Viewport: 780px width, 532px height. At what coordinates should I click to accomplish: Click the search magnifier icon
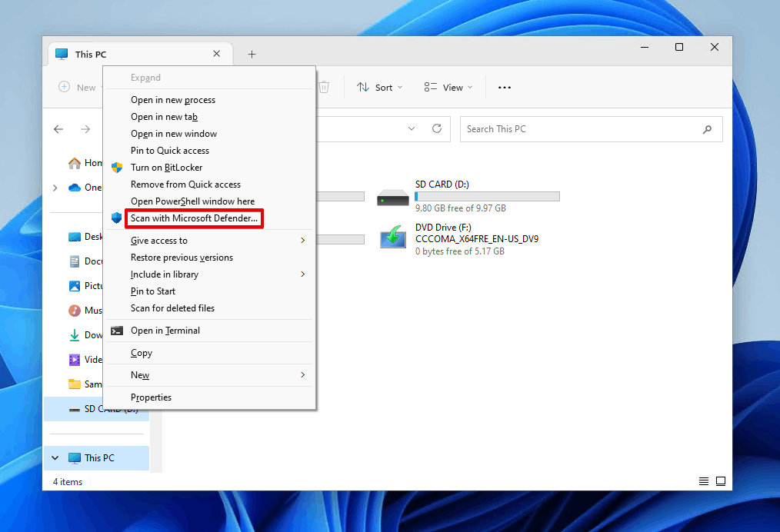(x=707, y=129)
